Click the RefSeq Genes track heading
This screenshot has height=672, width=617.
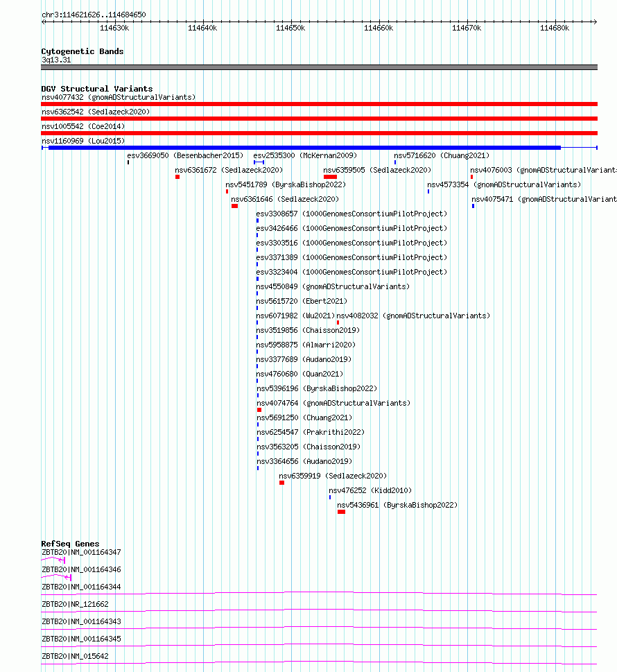tap(70, 544)
